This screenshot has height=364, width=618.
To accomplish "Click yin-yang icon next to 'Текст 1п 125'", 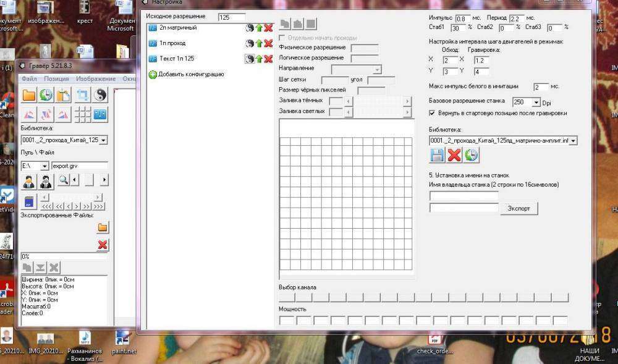I will pyautogui.click(x=250, y=59).
